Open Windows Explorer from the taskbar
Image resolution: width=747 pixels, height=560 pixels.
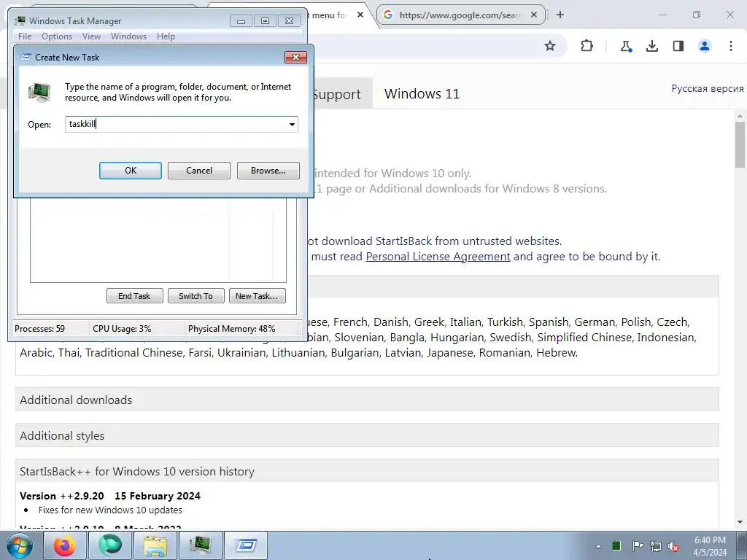155,545
